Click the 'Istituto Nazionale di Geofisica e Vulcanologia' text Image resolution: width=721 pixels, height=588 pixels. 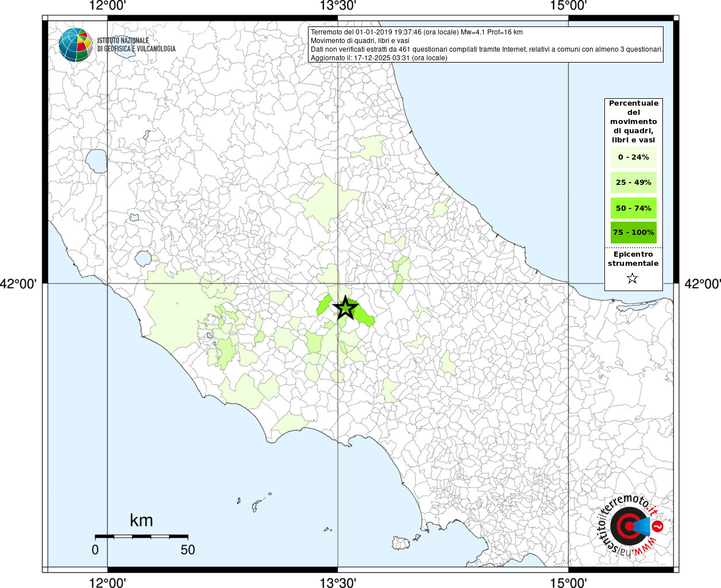pos(136,45)
